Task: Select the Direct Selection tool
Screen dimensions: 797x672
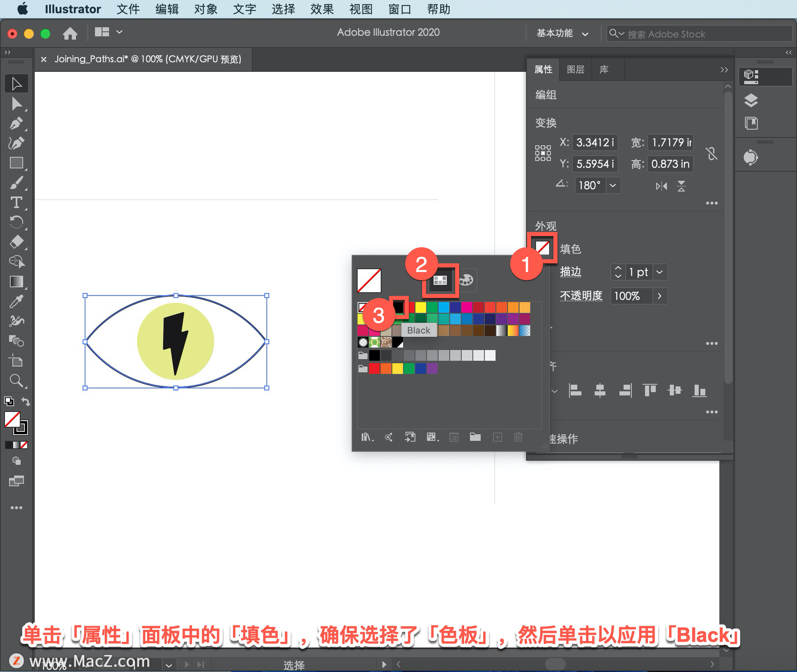Action: (16, 104)
